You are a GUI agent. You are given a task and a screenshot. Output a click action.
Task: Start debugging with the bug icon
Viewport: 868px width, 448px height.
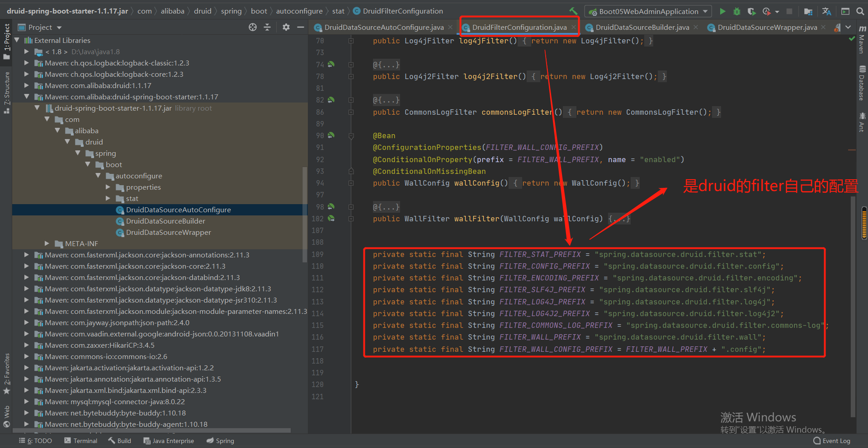(737, 11)
